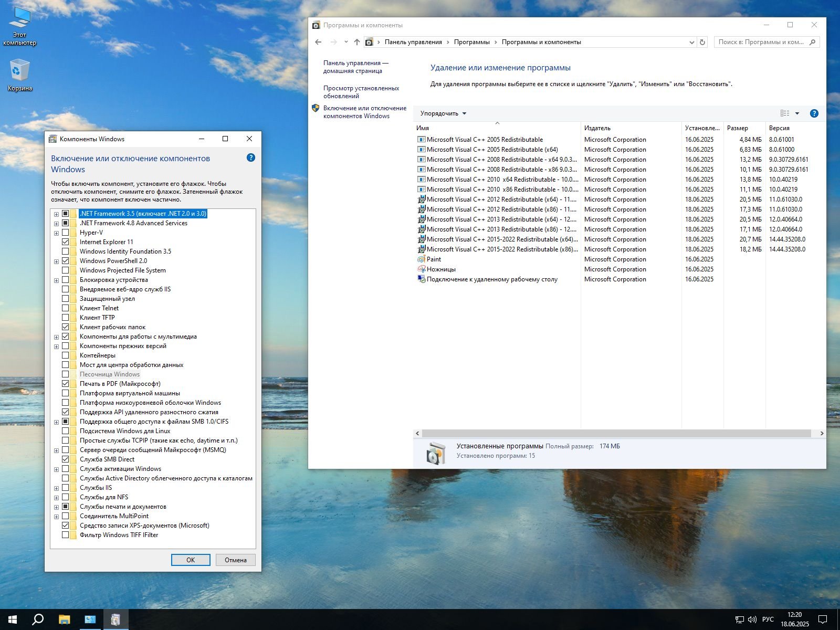The height and width of the screenshot is (630, 840).
Task: Open the view options dropdown arrow
Action: pos(797,113)
